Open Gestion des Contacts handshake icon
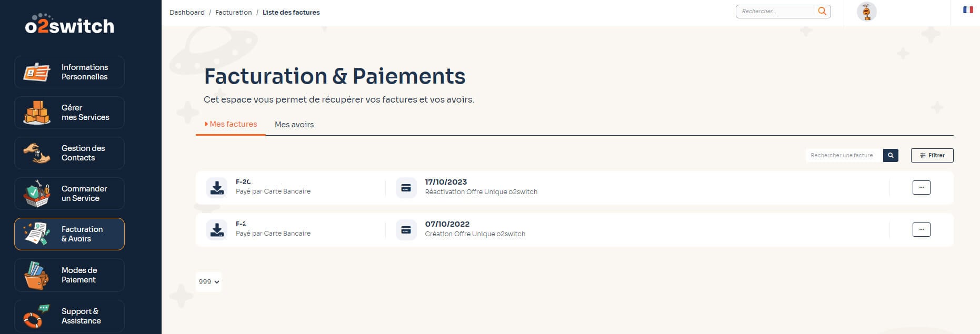 click(x=37, y=153)
